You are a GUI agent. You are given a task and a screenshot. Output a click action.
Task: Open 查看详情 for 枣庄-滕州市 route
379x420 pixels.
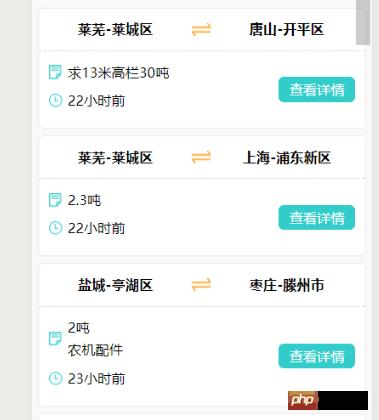[317, 356]
